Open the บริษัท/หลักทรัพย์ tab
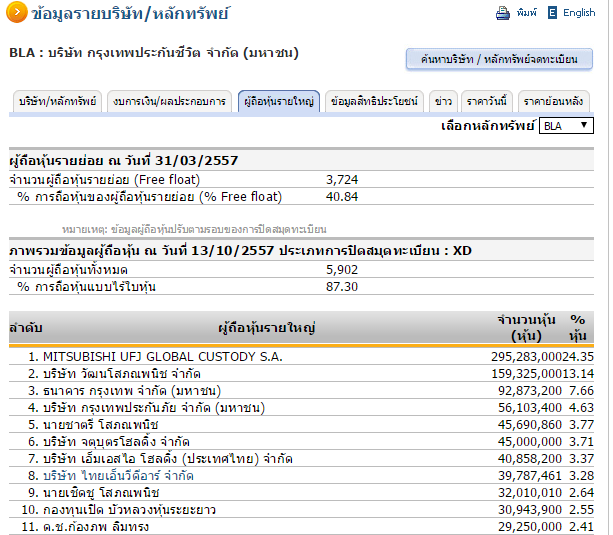 click(x=57, y=101)
